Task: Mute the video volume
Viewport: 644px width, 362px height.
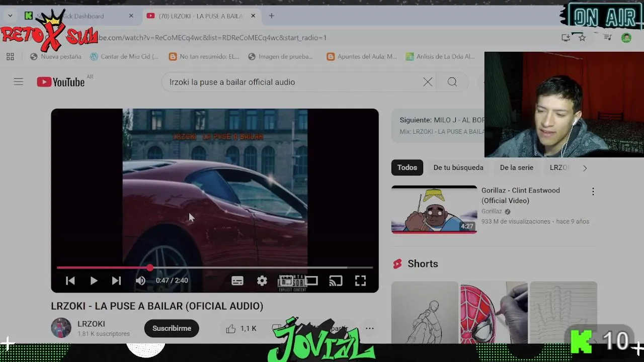Action: tap(140, 281)
